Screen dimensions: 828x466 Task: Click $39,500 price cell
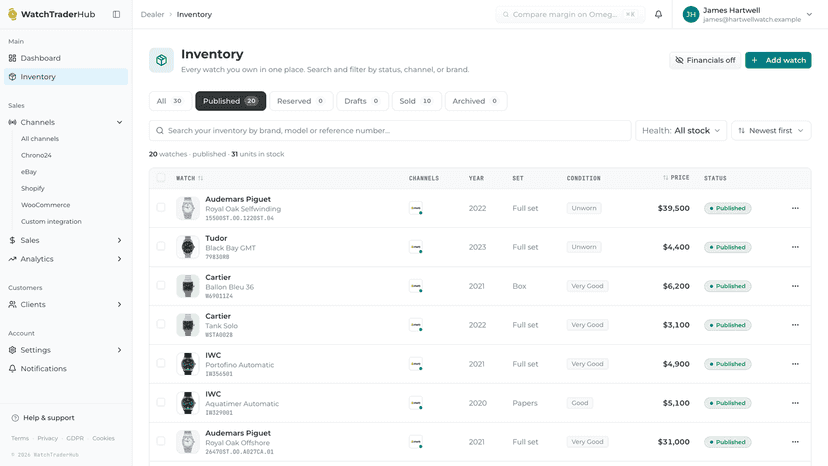coord(673,208)
